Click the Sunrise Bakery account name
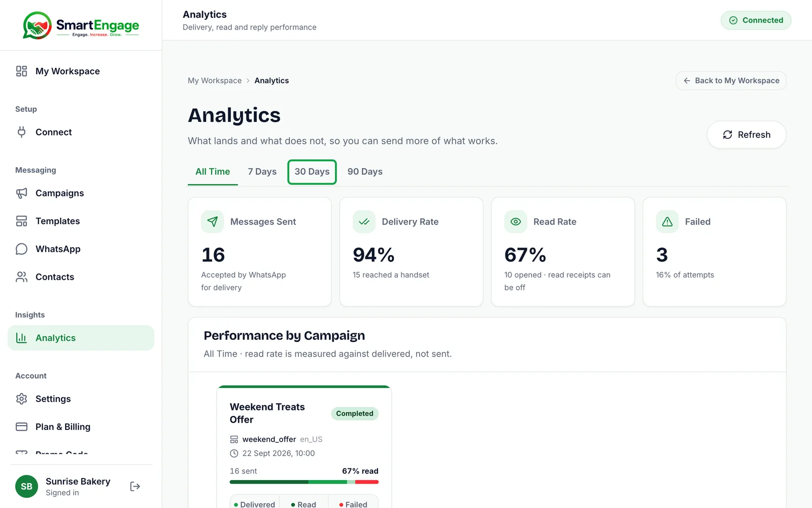The height and width of the screenshot is (508, 812). coord(78,481)
